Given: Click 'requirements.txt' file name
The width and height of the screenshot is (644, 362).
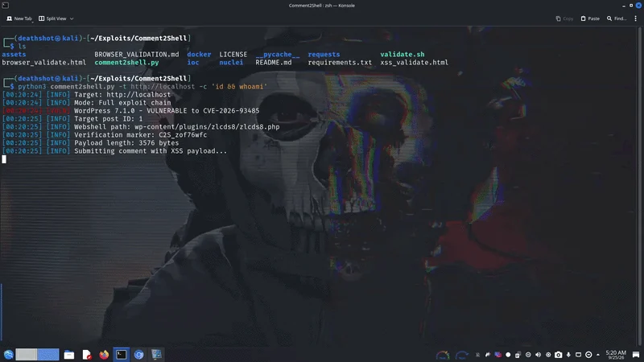Looking at the screenshot, I should [x=340, y=63].
